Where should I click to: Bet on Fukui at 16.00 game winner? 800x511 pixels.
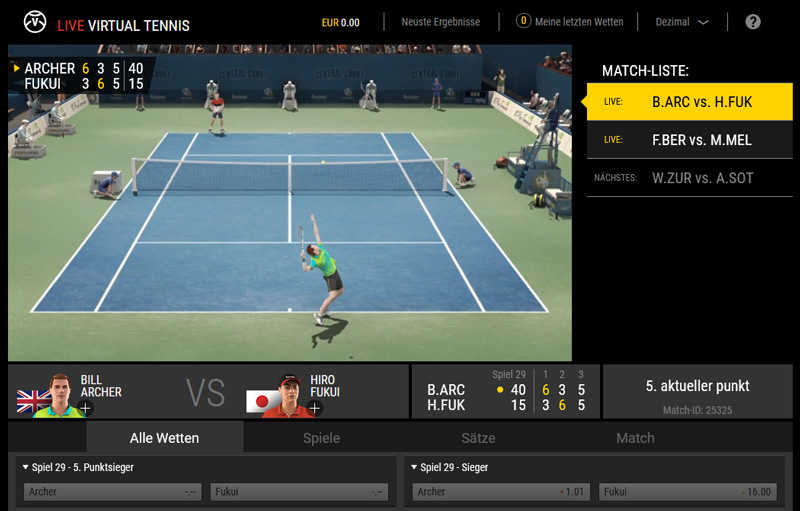[688, 492]
